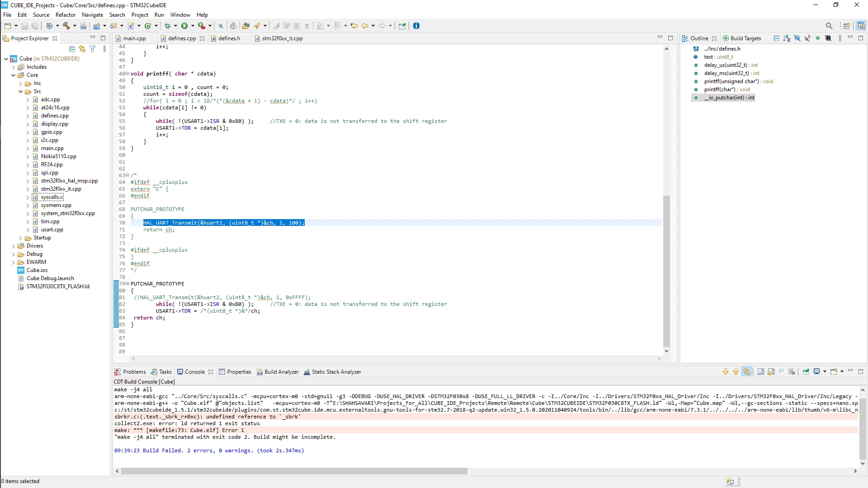Image resolution: width=868 pixels, height=488 pixels.
Task: Click Collapse All in Project Explorer
Action: click(72, 49)
